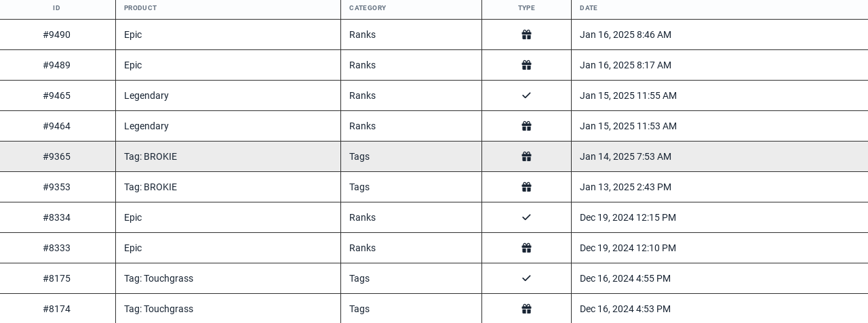
Task: Select date Dec 19, 2024 12:15 PM
Action: point(628,217)
